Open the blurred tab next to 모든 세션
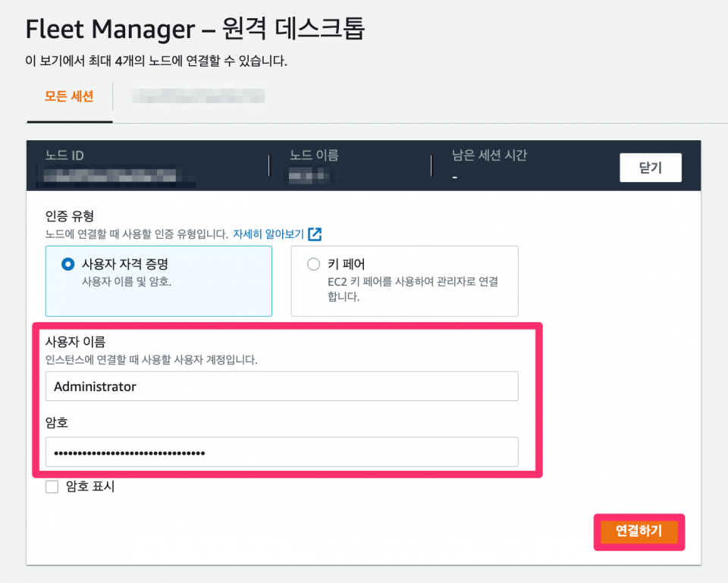The width and height of the screenshot is (728, 583). [x=198, y=96]
